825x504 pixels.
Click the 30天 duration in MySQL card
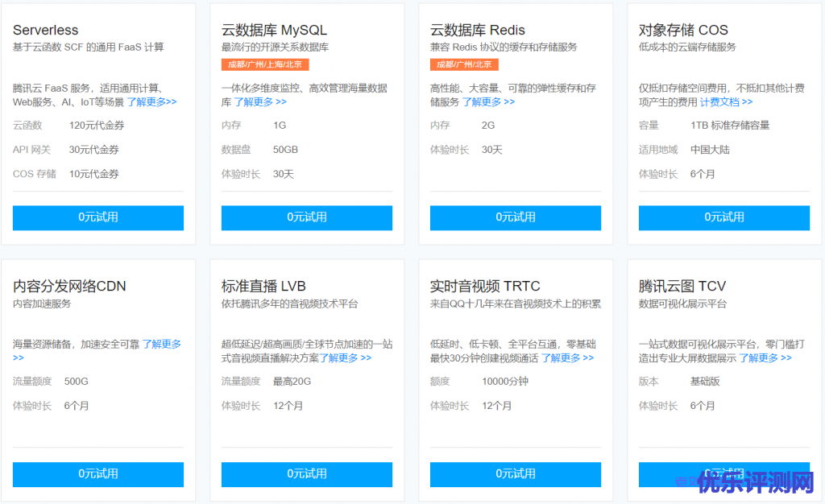click(x=283, y=173)
